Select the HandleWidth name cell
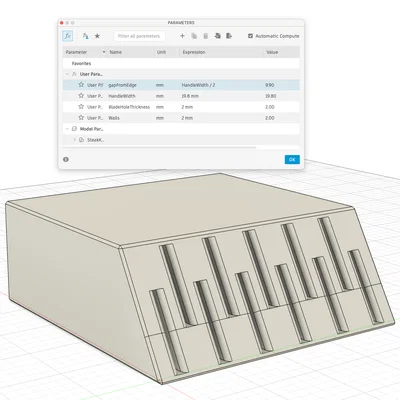400x400 pixels. click(122, 96)
